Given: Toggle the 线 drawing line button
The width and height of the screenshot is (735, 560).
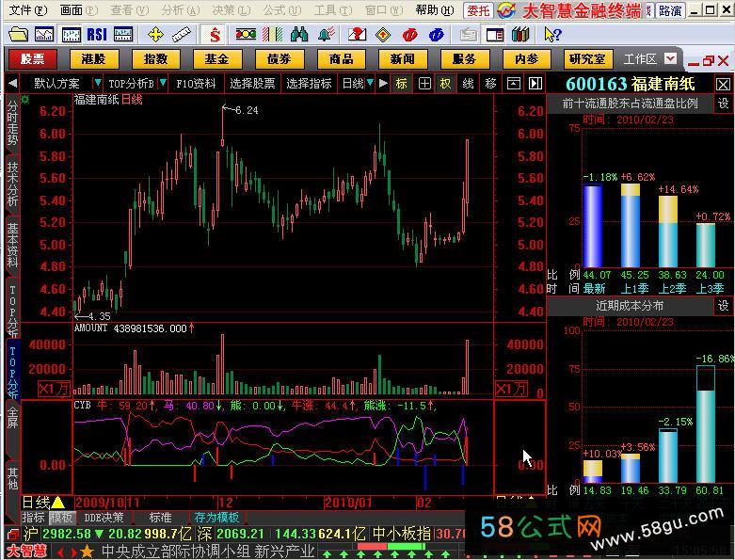Looking at the screenshot, I should [468, 84].
